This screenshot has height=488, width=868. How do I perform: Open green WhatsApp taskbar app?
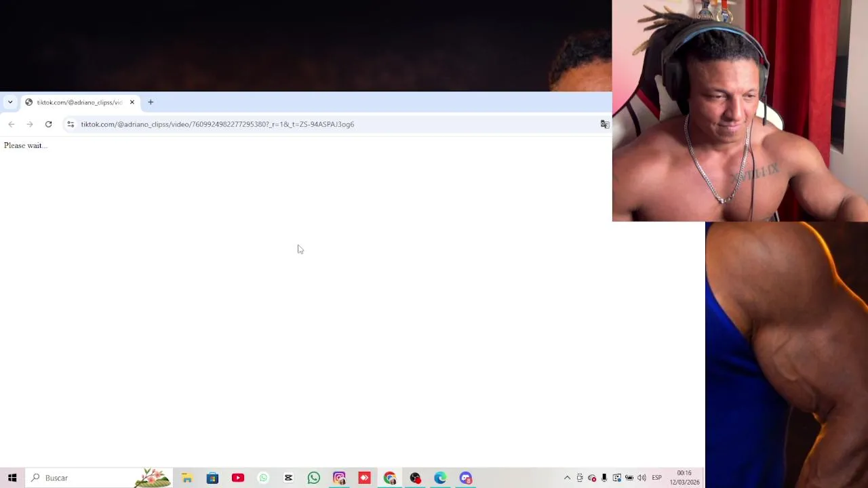314,478
